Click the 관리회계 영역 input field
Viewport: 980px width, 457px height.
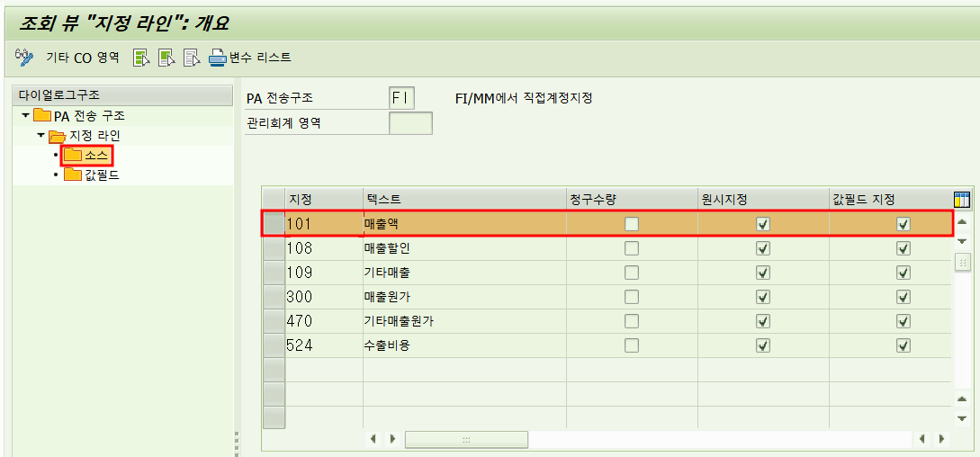[410, 123]
